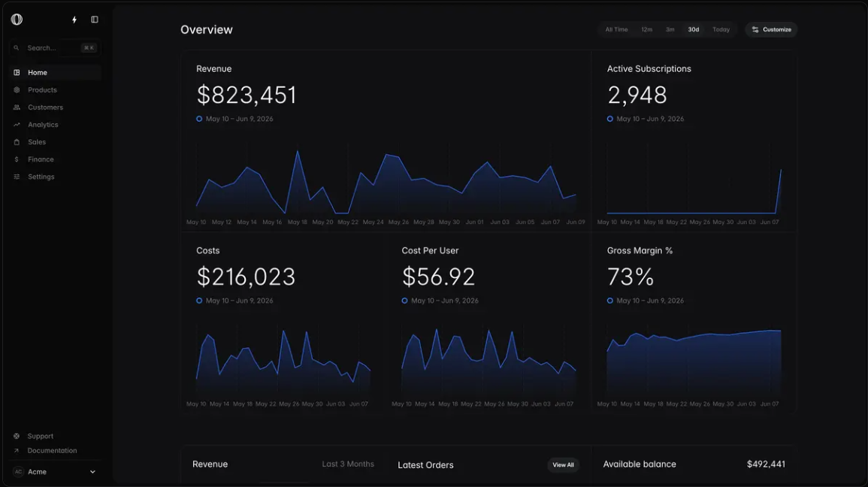Image resolution: width=868 pixels, height=487 pixels.
Task: Click the Settings sliders icon
Action: 17,177
